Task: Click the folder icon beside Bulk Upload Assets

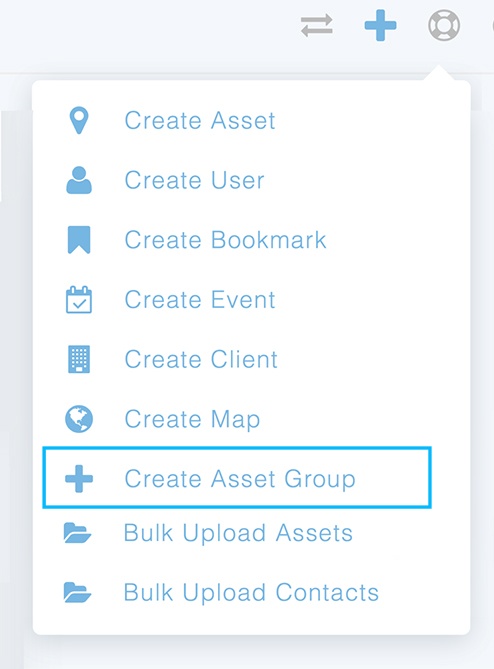Action: click(x=77, y=533)
